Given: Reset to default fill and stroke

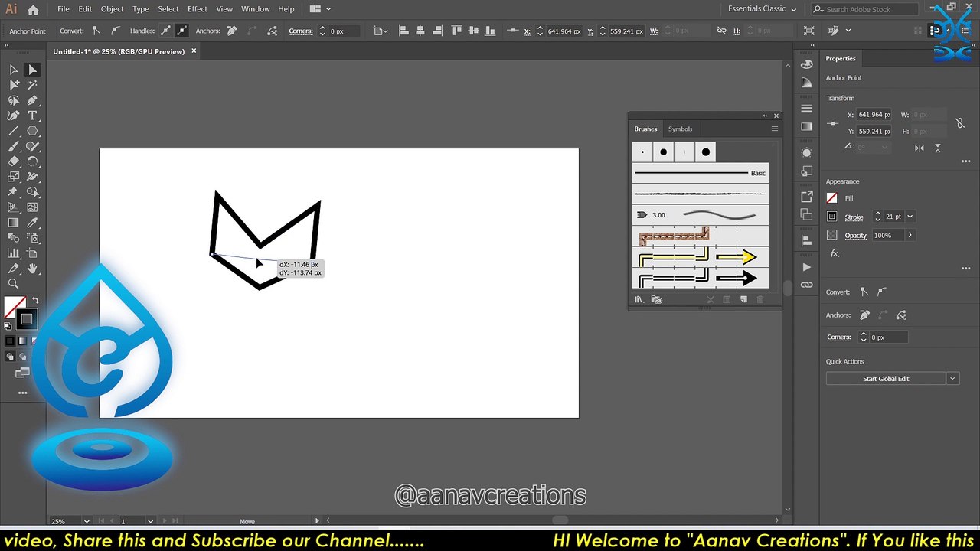Looking at the screenshot, I should point(8,326).
